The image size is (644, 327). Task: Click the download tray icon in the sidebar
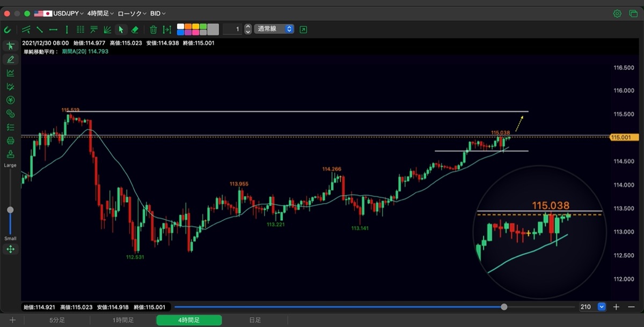point(10,154)
